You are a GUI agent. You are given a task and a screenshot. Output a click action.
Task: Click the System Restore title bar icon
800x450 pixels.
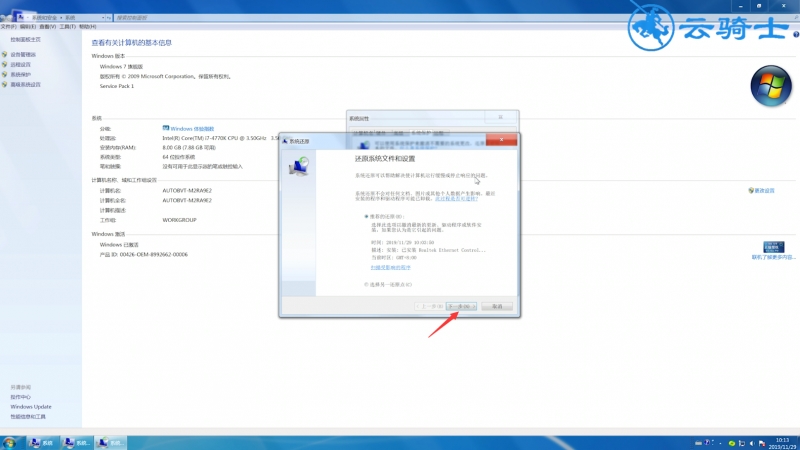285,141
